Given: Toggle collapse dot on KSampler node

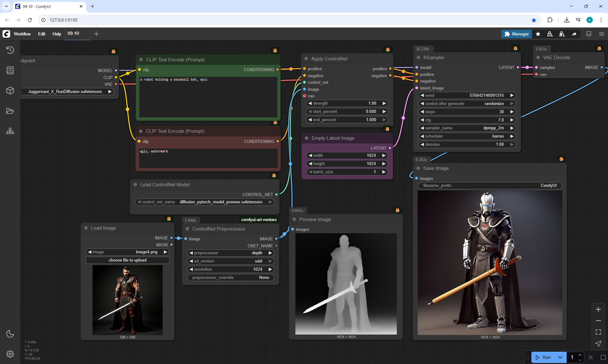Looking at the screenshot, I should [x=418, y=58].
